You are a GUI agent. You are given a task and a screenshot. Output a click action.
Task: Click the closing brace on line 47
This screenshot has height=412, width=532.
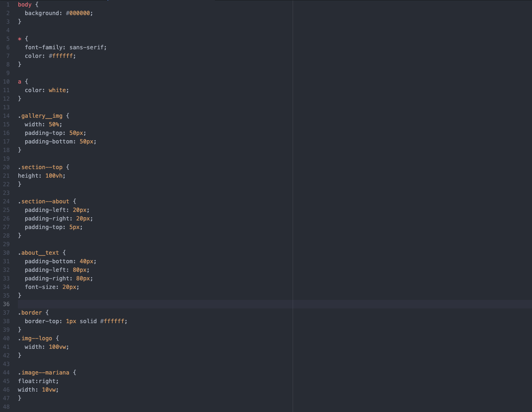20,398
